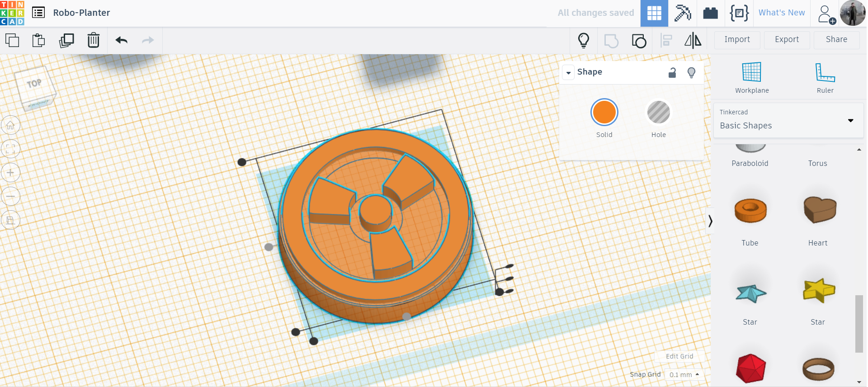Open the Blocks (pickaxe) mode

[x=683, y=13]
